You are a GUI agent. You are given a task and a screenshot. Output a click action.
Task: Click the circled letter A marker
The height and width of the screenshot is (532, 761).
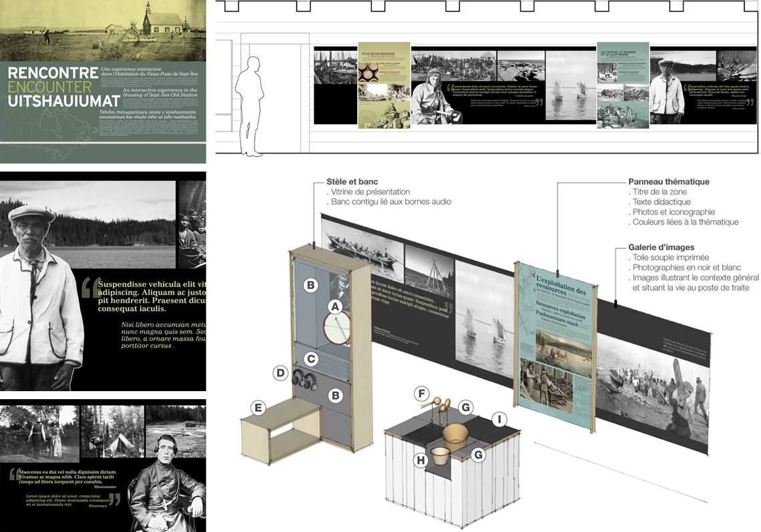pos(336,306)
